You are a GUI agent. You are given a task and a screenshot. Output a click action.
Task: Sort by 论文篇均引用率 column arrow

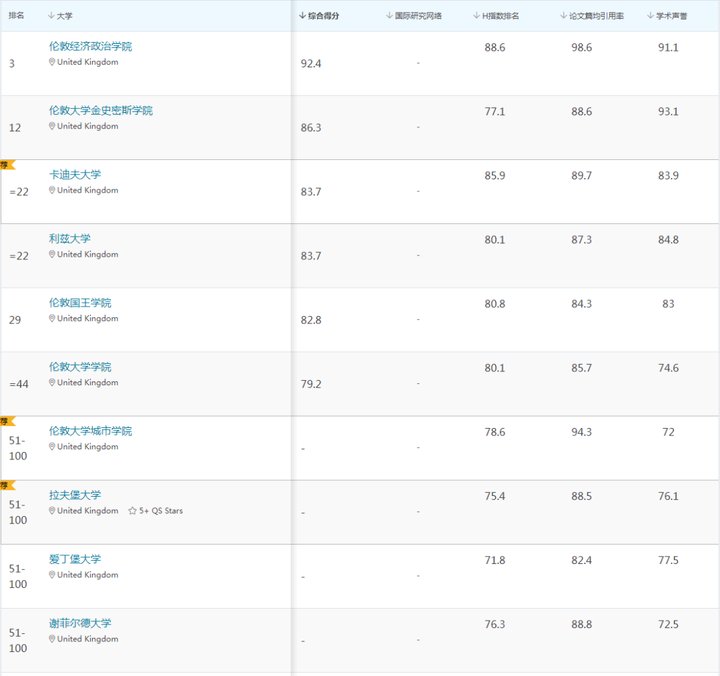click(563, 16)
